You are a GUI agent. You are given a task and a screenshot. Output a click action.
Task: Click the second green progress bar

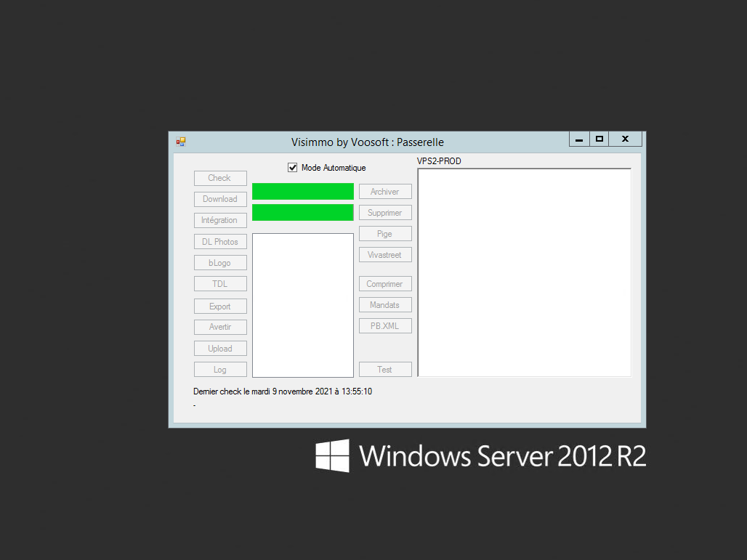tap(303, 212)
